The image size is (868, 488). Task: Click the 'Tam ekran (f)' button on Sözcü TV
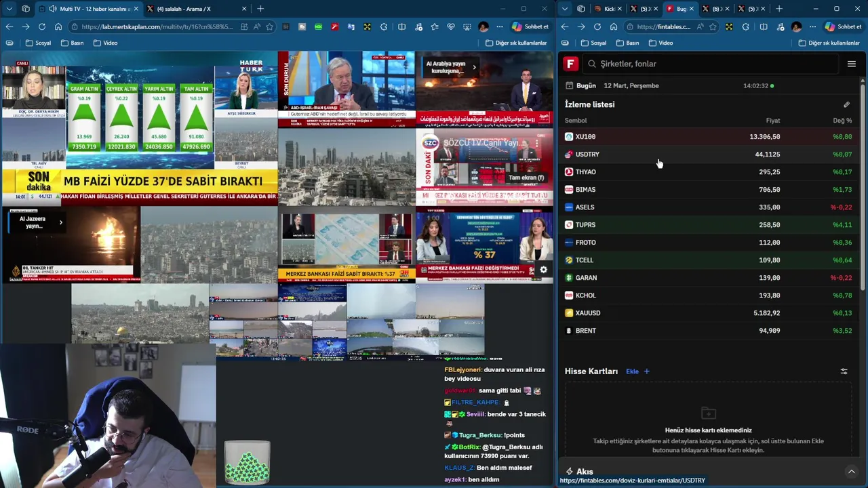526,178
